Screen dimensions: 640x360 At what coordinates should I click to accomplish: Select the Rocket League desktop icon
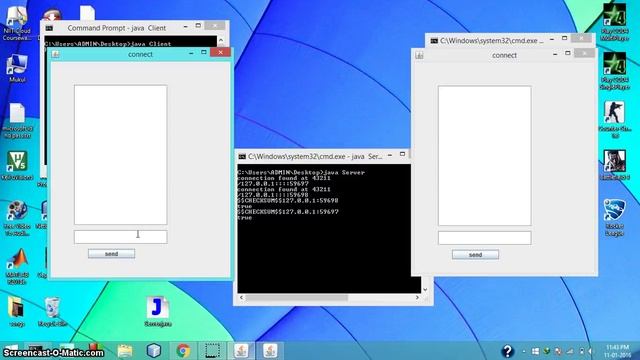615,217
